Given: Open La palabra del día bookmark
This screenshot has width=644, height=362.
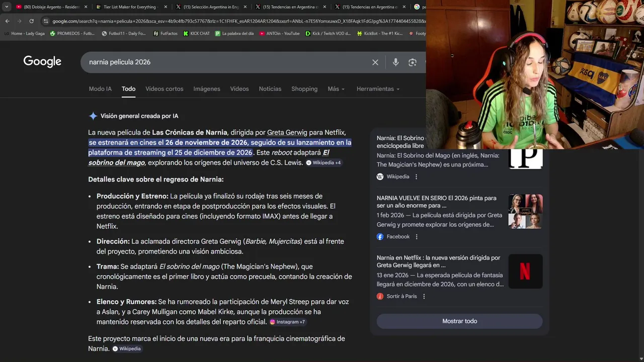Looking at the screenshot, I should tap(234, 34).
